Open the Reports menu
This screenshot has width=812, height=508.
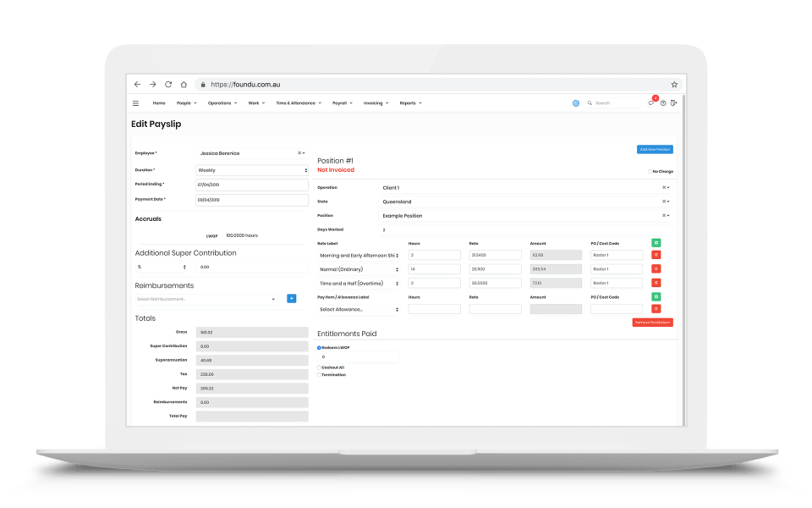pyautogui.click(x=411, y=103)
